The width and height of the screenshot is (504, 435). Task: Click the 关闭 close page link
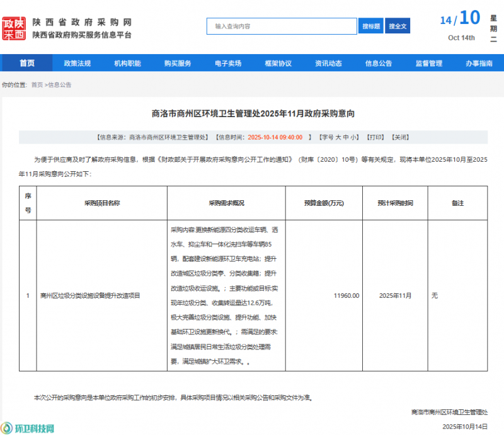[x=399, y=137]
